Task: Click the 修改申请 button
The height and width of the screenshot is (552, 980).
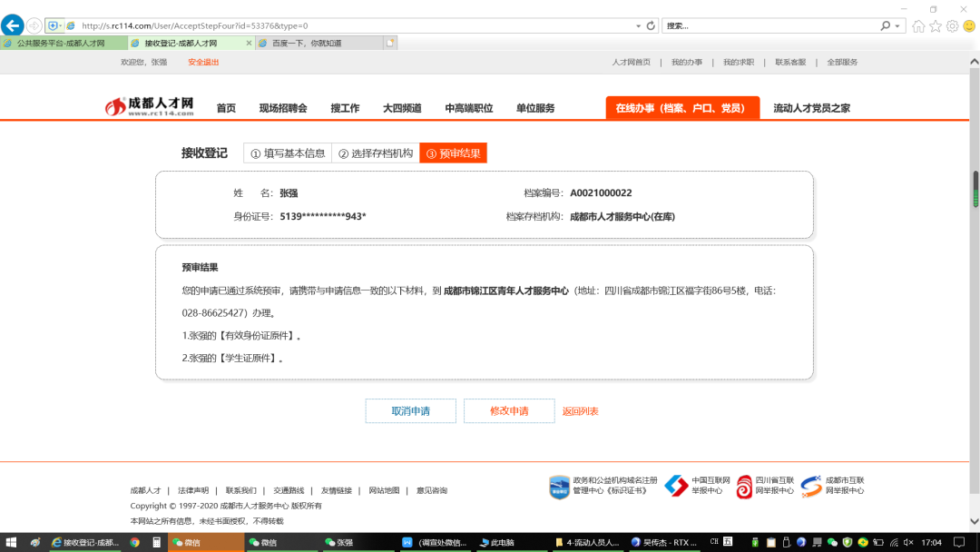Action: click(508, 411)
